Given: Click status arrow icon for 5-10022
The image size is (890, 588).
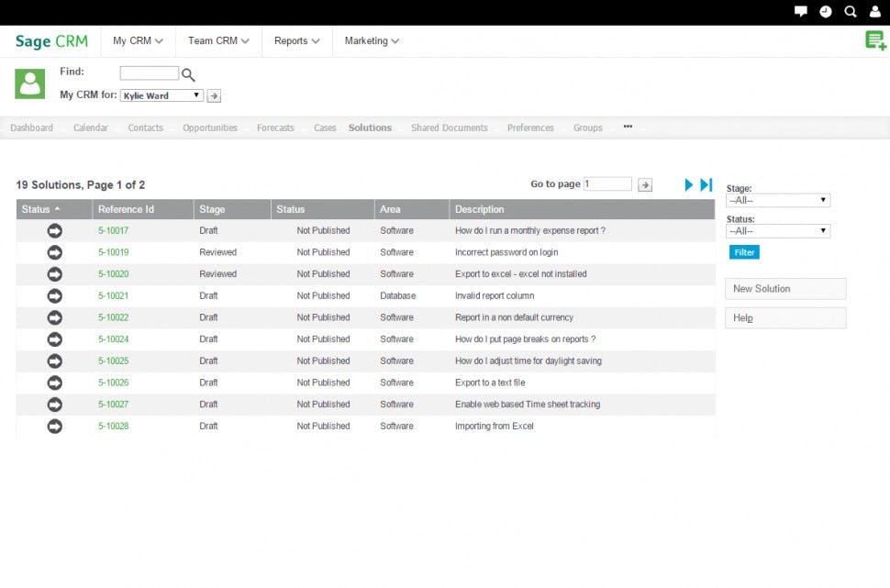Looking at the screenshot, I should 54,317.
